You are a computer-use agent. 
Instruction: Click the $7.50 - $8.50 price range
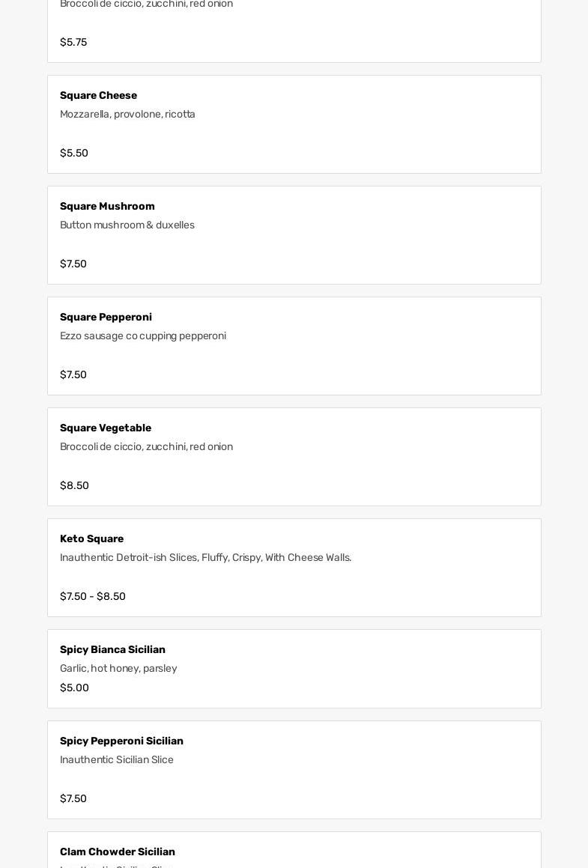click(93, 596)
